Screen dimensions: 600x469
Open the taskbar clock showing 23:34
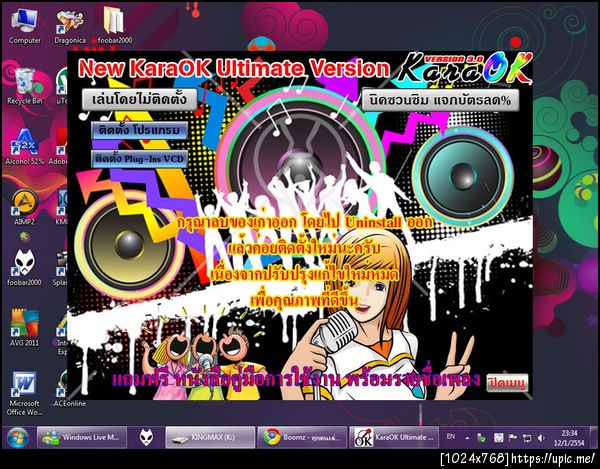click(570, 438)
